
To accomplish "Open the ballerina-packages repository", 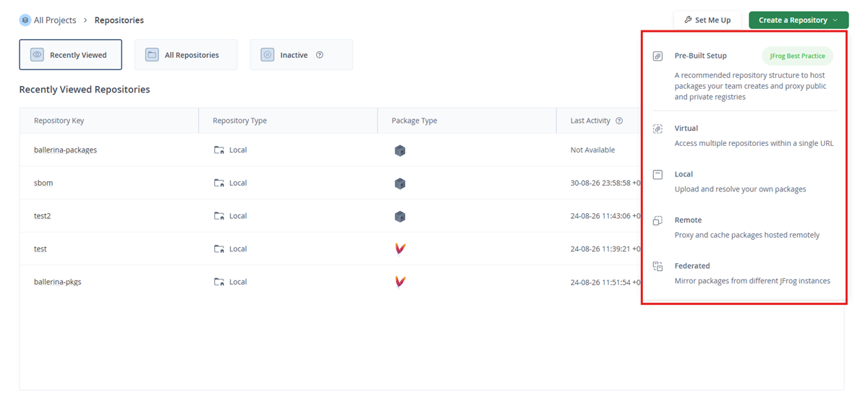I will click(65, 150).
